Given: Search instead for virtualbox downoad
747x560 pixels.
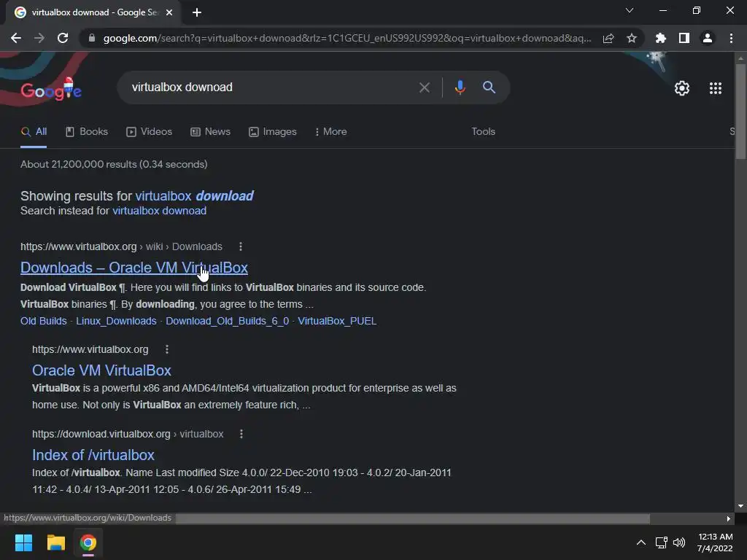Looking at the screenshot, I should pyautogui.click(x=159, y=211).
